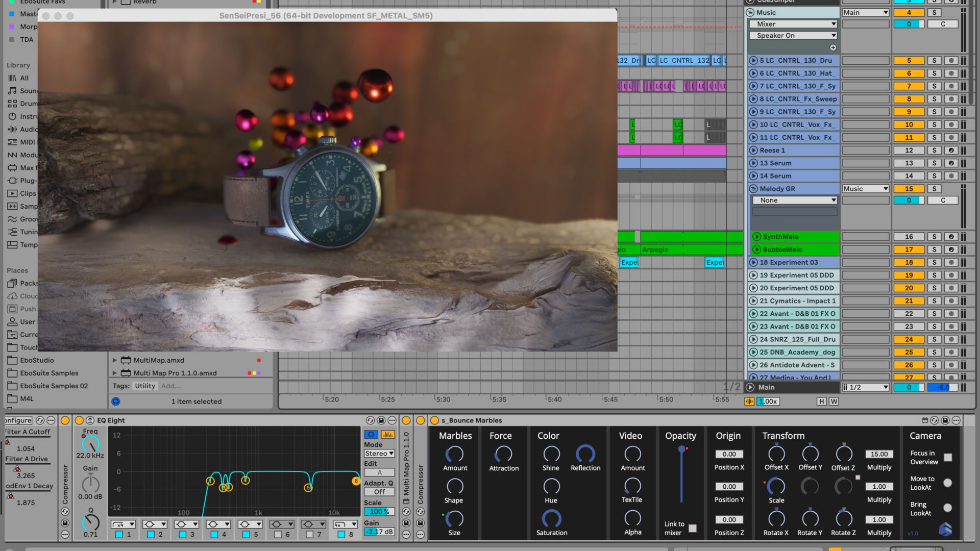This screenshot has width=980, height=551.
Task: Open the Stereo Mode dropdown in EQ Eight
Action: [379, 454]
